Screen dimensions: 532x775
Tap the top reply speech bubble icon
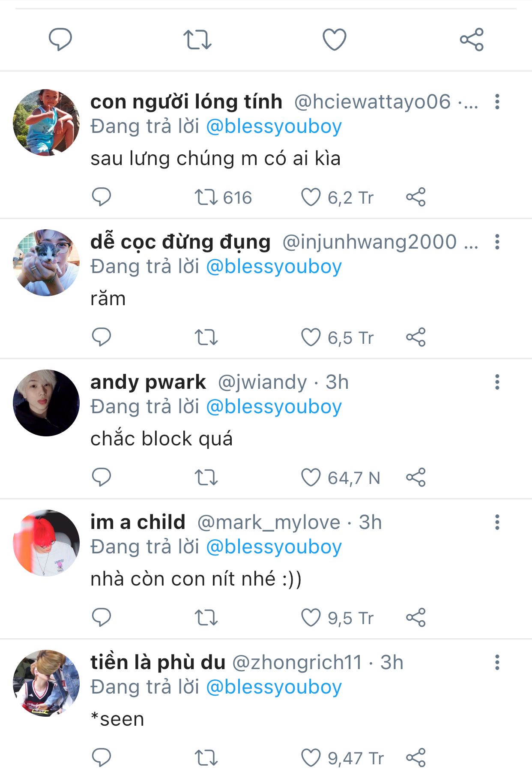(60, 39)
